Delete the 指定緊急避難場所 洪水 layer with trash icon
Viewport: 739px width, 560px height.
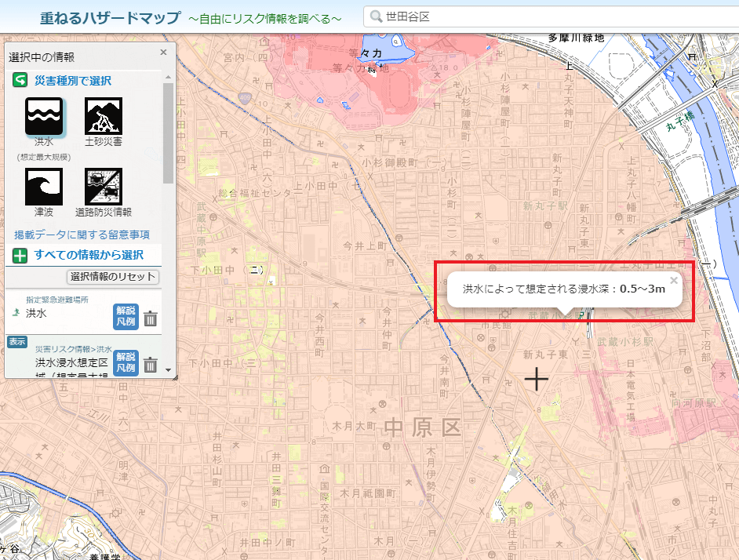pos(151,318)
